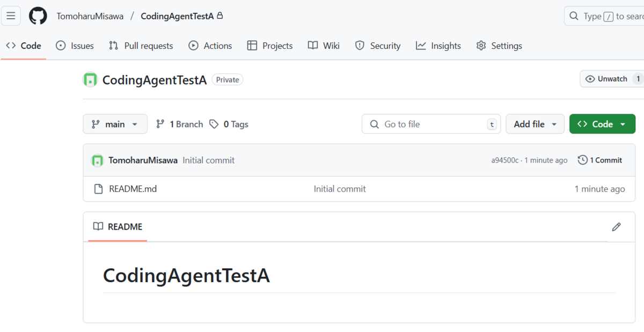Open the repository history via clock icon
This screenshot has width=644, height=332.
pyautogui.click(x=582, y=159)
